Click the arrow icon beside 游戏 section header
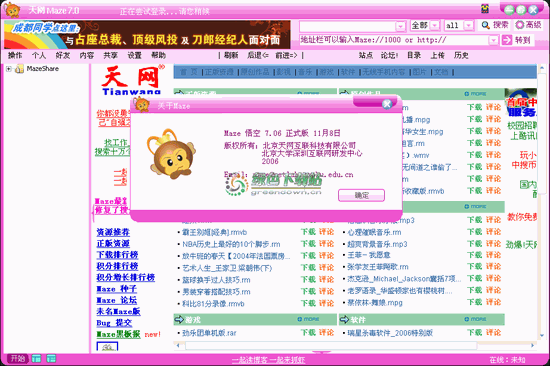550x366 pixels. [179, 319]
